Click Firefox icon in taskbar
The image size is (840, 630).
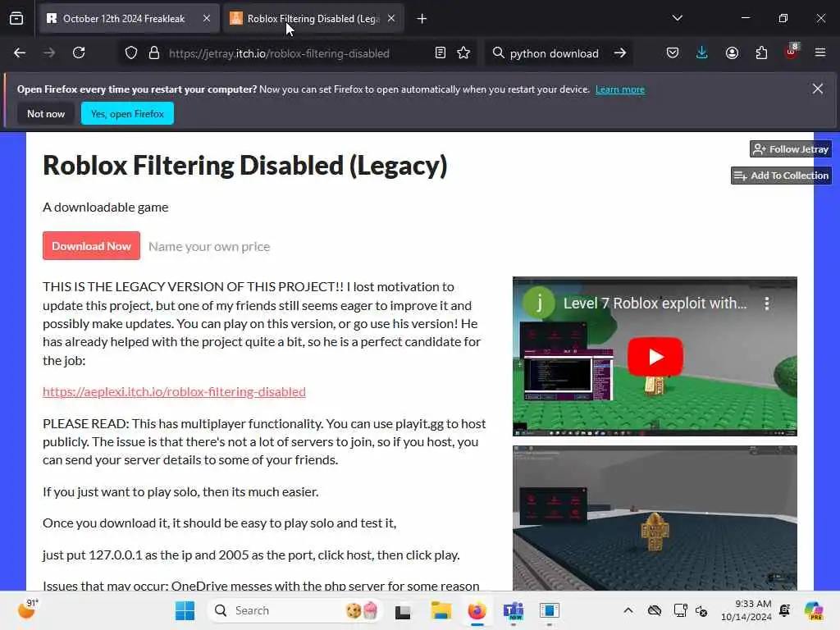(477, 610)
